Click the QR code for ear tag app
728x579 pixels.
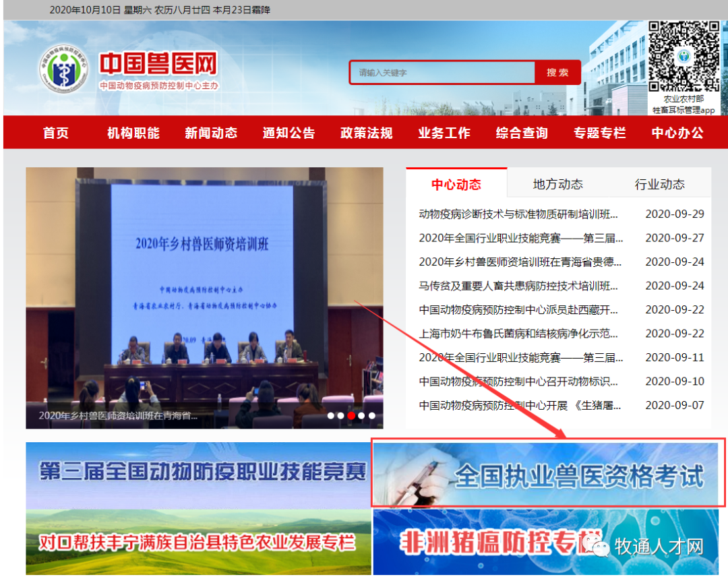coord(684,56)
